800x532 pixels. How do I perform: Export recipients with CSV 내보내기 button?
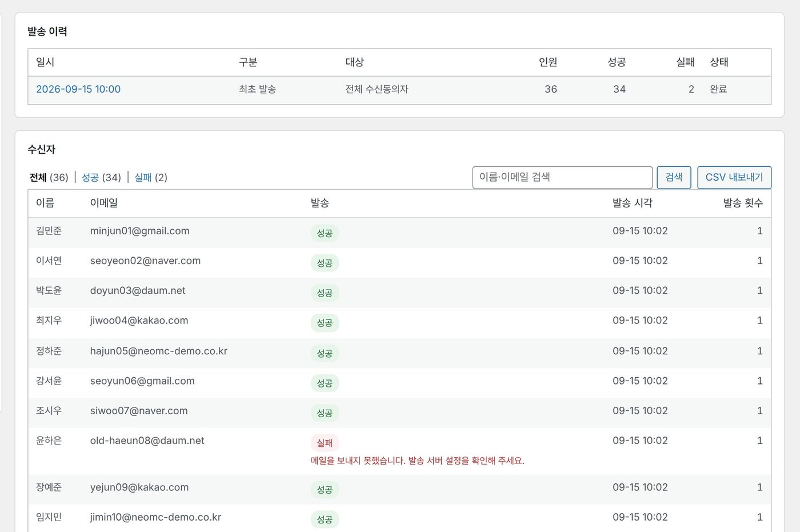pos(734,177)
